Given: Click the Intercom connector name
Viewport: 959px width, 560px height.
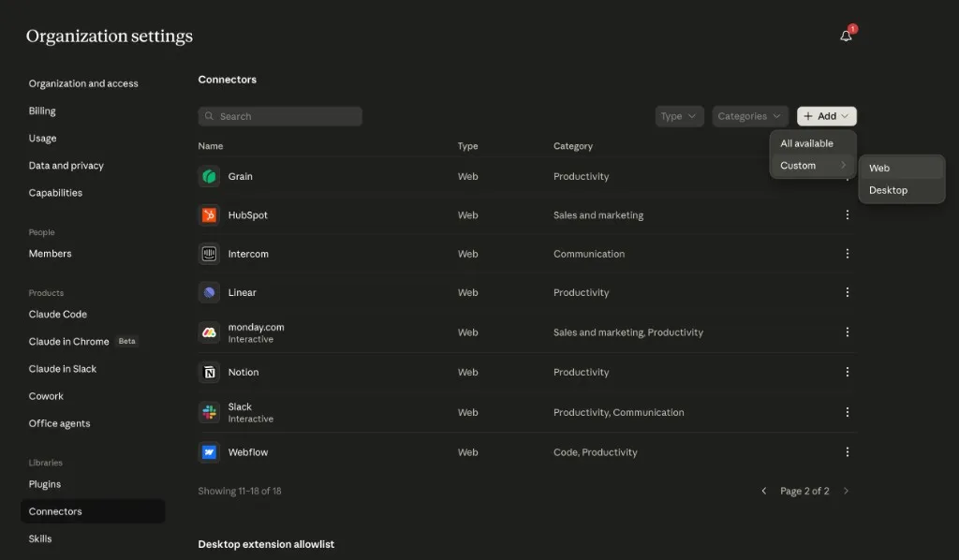Looking at the screenshot, I should click(248, 254).
